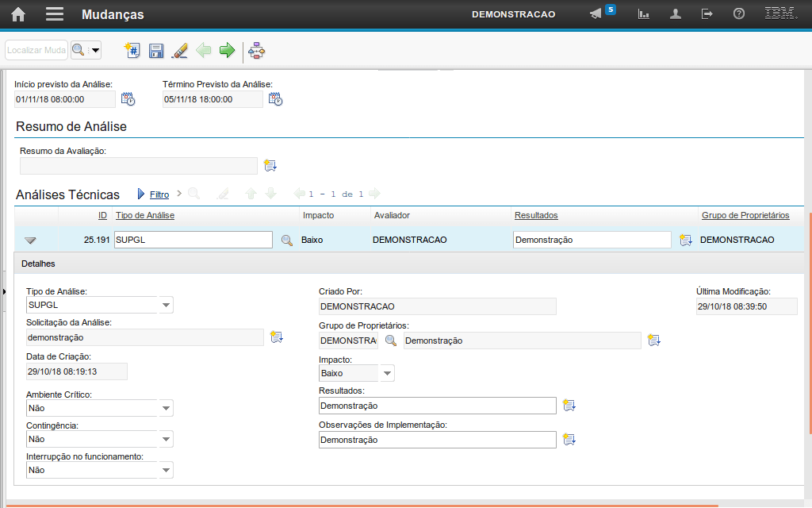This screenshot has height=508, width=812.
Task: Click the find search magnifier in toolbar
Action: tap(79, 50)
